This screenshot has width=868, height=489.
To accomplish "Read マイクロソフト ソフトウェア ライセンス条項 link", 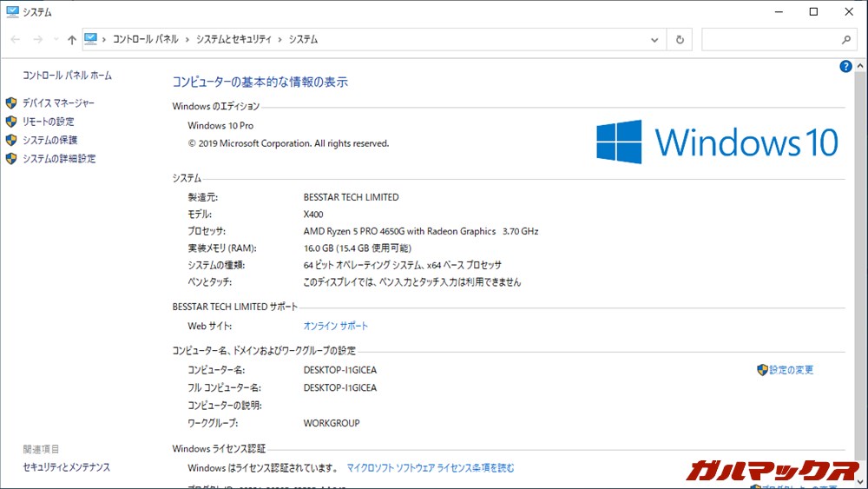I will click(431, 468).
